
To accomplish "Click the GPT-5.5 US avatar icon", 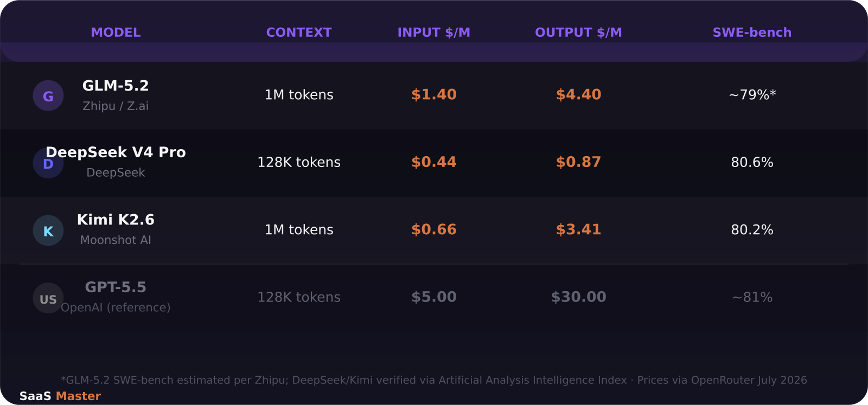I will (48, 298).
